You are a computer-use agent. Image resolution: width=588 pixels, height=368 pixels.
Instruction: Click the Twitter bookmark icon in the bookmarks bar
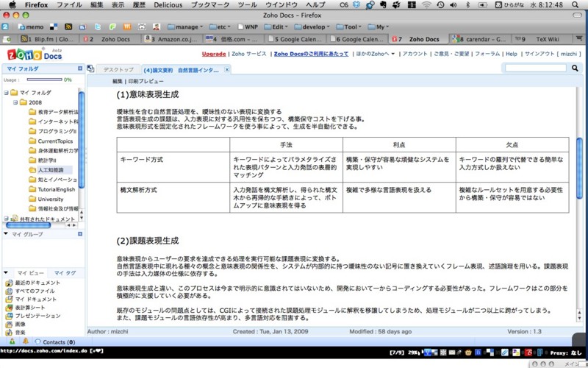pyautogui.click(x=98, y=26)
